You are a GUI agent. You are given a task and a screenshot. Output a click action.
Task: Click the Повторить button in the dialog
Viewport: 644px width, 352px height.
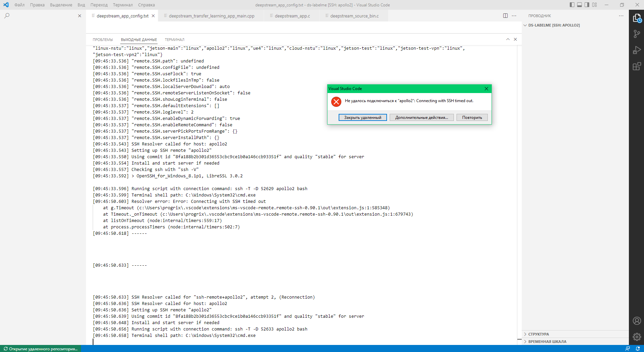coord(472,117)
